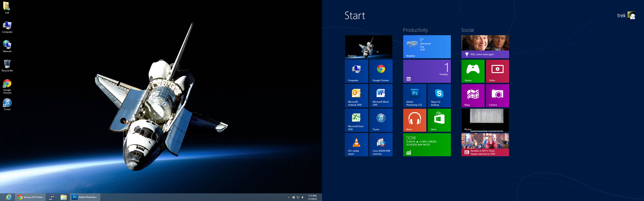The image size is (644, 201).
Task: Open the PuTTY icon in the taskbar
Action: [x=52, y=197]
